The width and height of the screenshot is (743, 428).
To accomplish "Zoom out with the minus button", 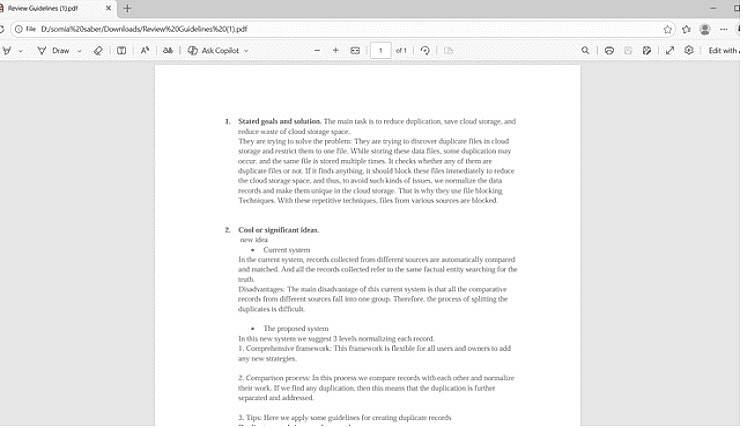I will point(317,50).
